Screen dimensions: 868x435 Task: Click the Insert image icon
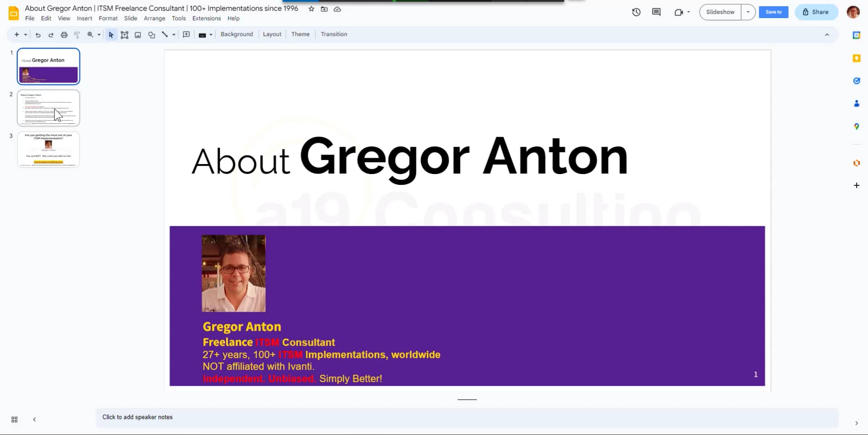coord(138,34)
